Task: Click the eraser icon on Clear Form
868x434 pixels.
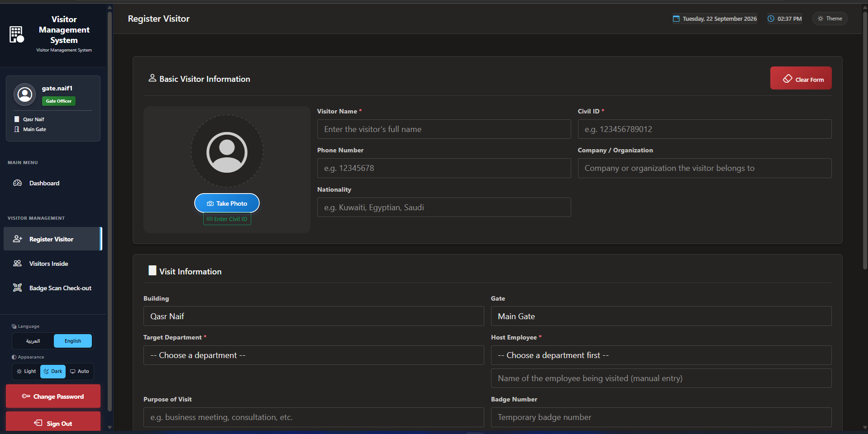Action: pos(787,79)
